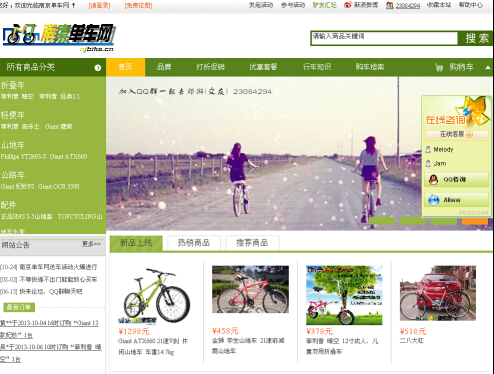
Task: Open the 优惠套餐 menu item
Action: 263,67
